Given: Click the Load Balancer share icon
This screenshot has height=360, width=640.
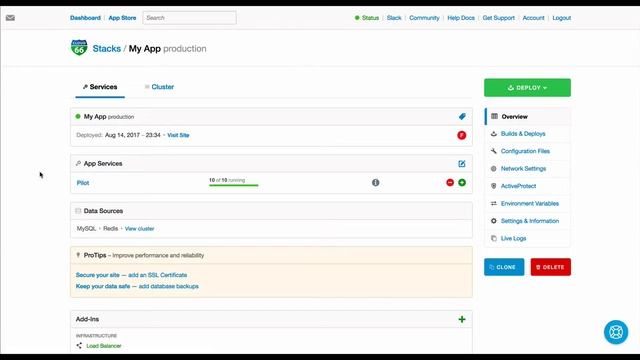Looking at the screenshot, I should [x=79, y=346].
